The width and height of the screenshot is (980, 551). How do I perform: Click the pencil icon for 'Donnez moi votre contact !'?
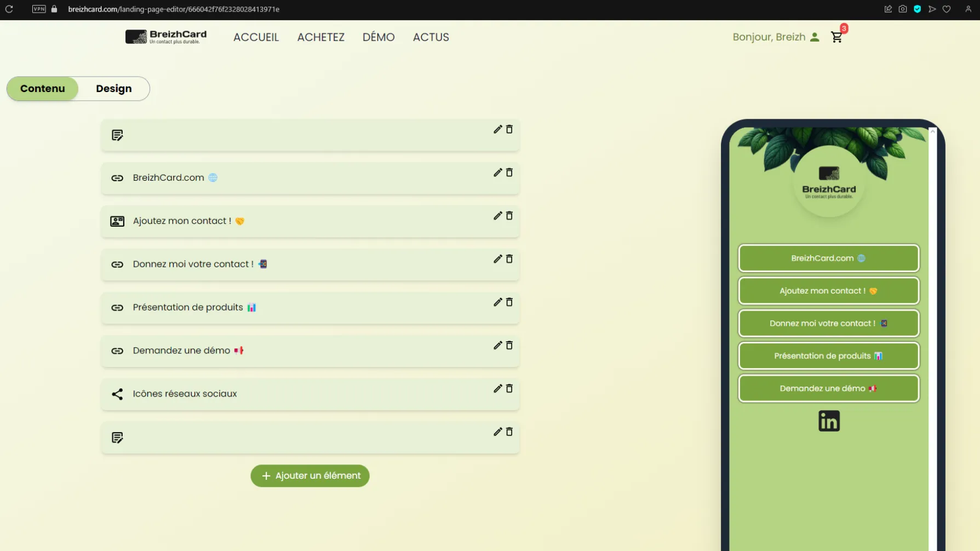(x=497, y=259)
